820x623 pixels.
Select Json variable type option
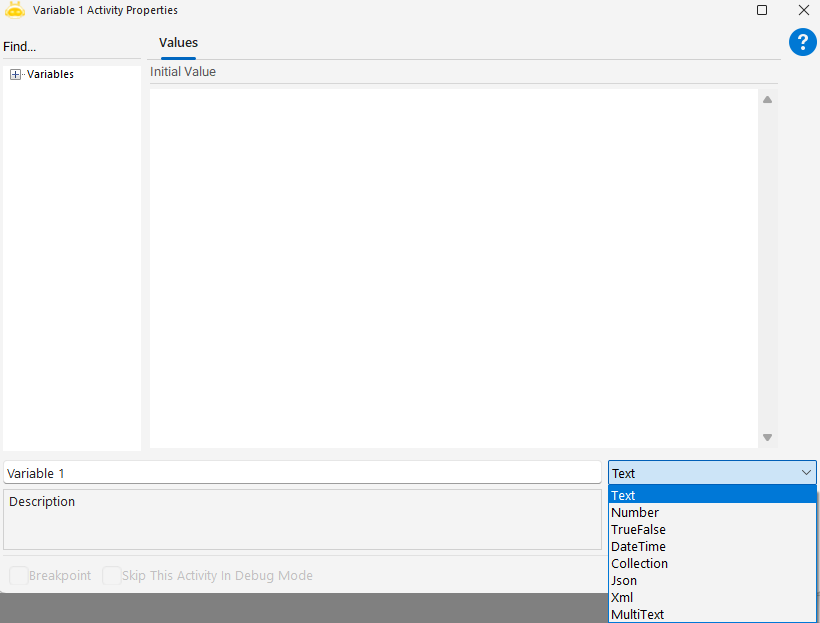624,581
